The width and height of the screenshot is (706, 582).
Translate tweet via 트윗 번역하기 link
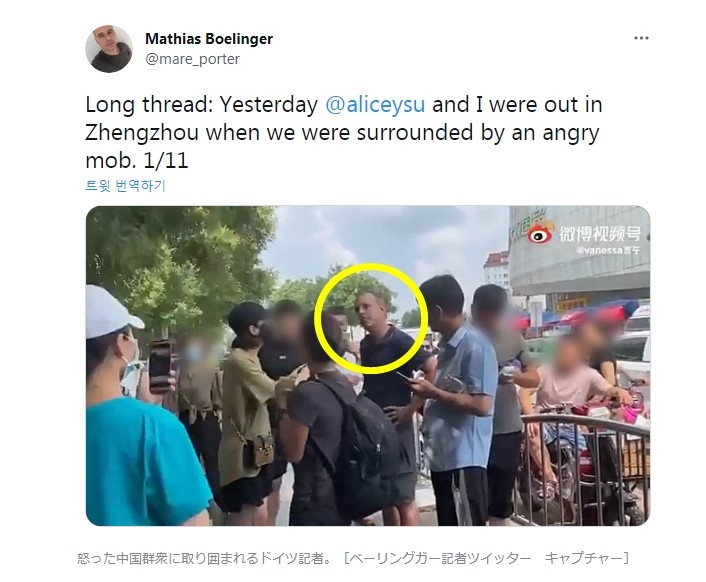click(x=126, y=185)
